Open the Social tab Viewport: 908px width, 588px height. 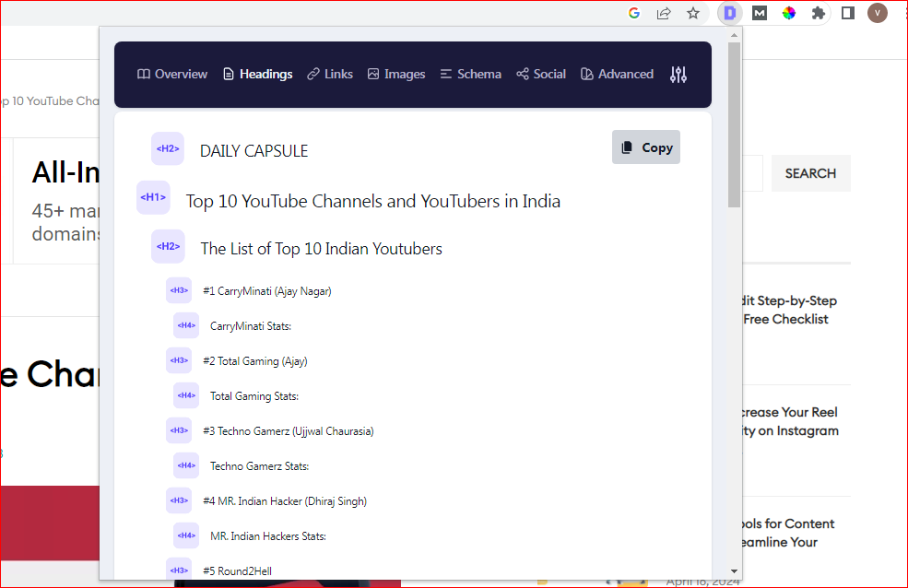[541, 75]
